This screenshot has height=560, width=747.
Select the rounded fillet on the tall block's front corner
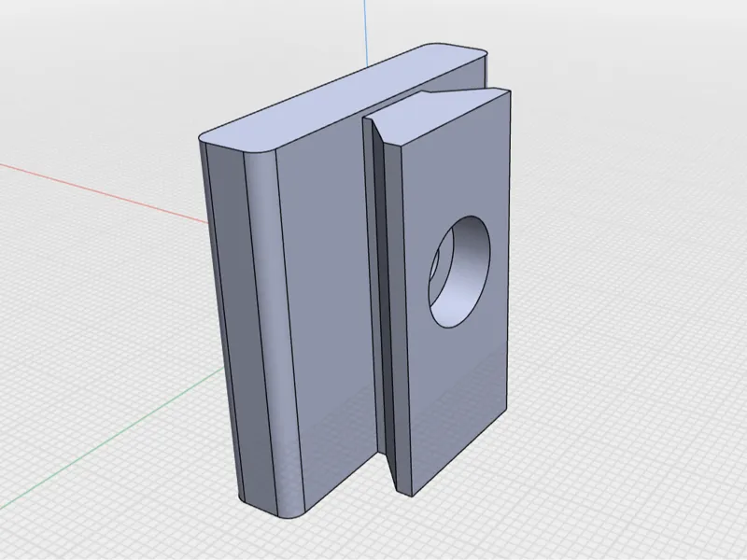pyautogui.click(x=274, y=333)
